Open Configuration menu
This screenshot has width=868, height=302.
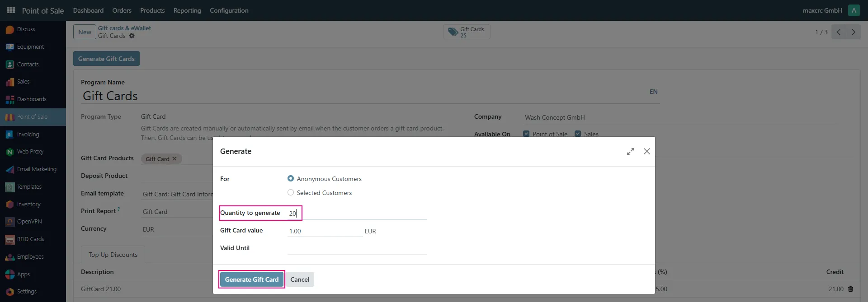click(229, 10)
